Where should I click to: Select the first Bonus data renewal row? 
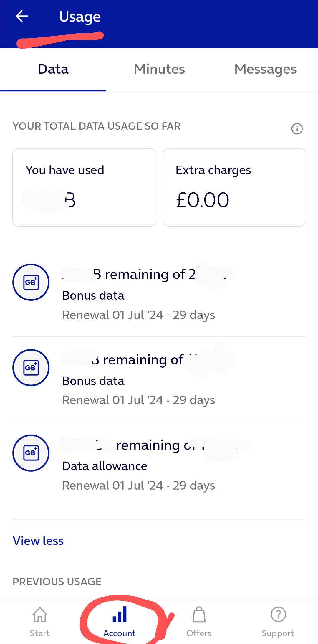tap(138, 315)
